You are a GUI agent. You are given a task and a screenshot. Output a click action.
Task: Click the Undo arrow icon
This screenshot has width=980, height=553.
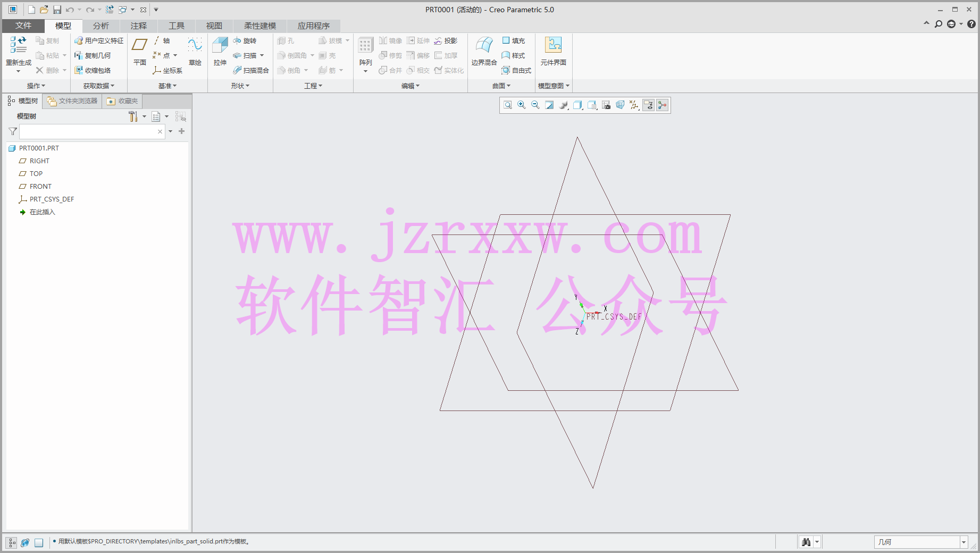pos(70,10)
